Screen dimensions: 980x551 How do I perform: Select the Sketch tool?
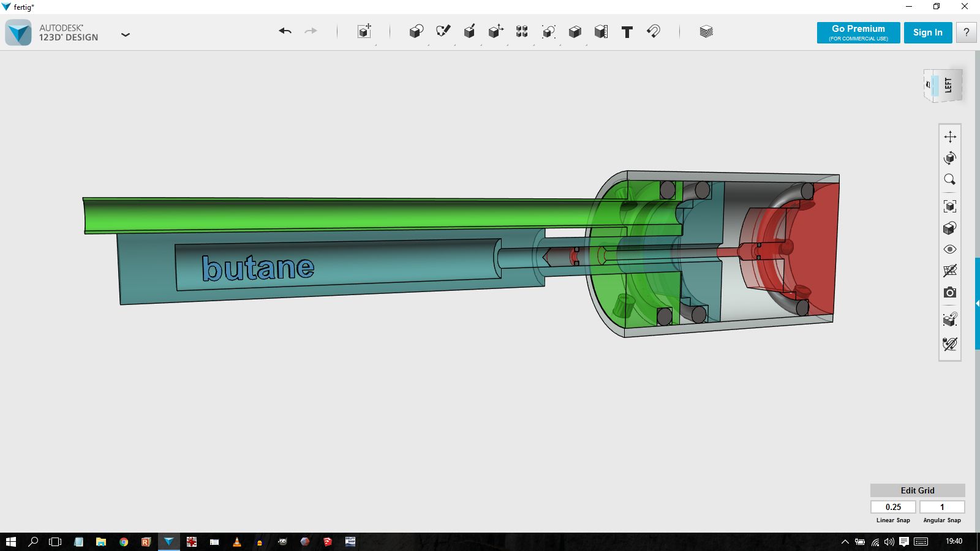443,31
